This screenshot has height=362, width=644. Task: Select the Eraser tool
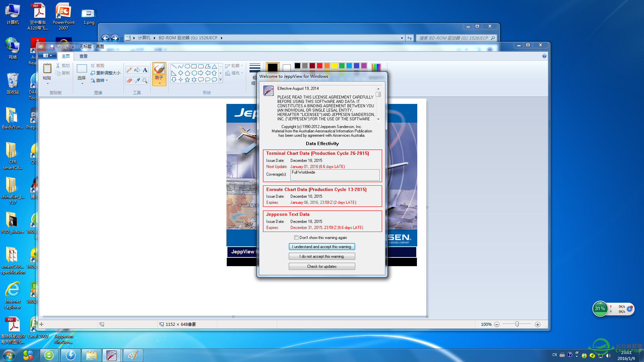129,81
